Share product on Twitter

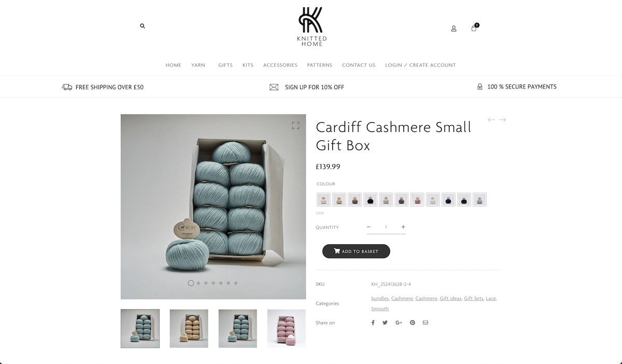pyautogui.click(x=385, y=323)
